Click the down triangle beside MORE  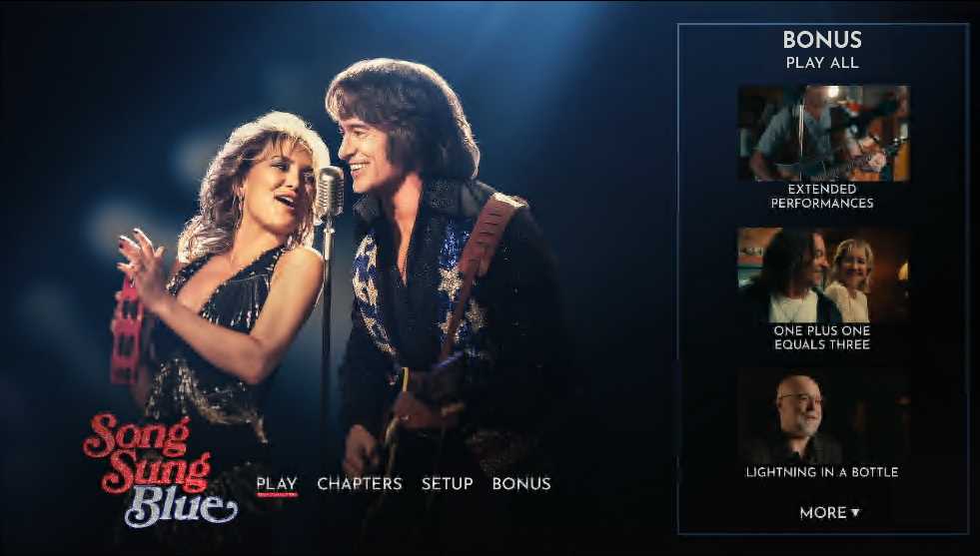click(x=855, y=512)
